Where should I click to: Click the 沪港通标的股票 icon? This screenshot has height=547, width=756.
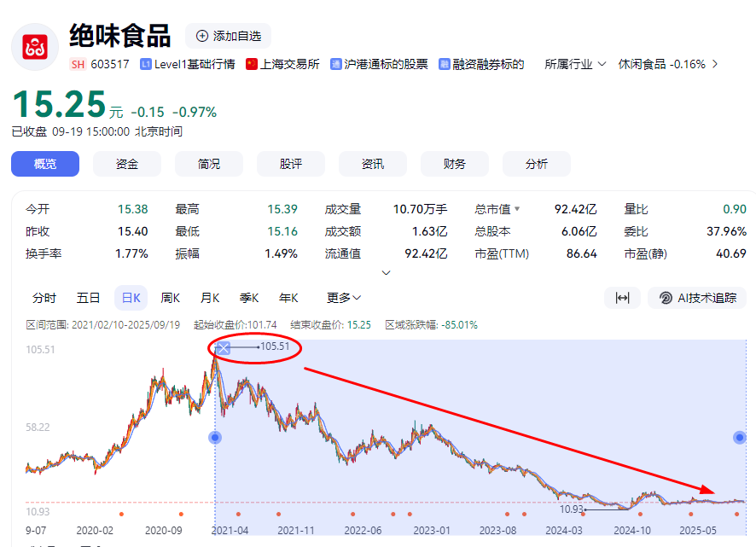(336, 64)
